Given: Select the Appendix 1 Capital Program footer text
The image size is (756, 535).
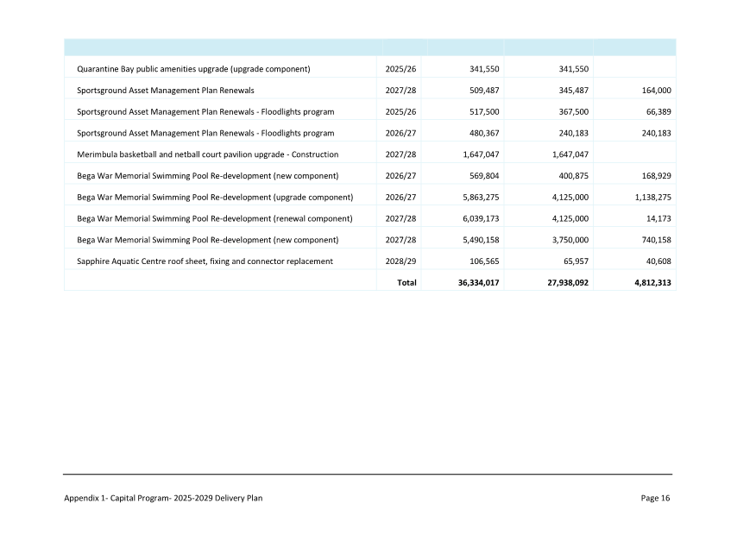Looking at the screenshot, I should pos(163,498).
